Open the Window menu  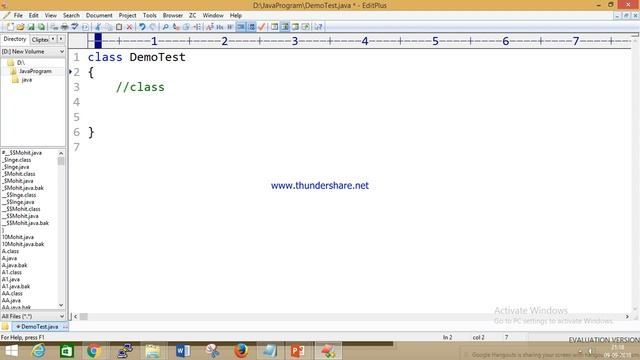[213, 16]
